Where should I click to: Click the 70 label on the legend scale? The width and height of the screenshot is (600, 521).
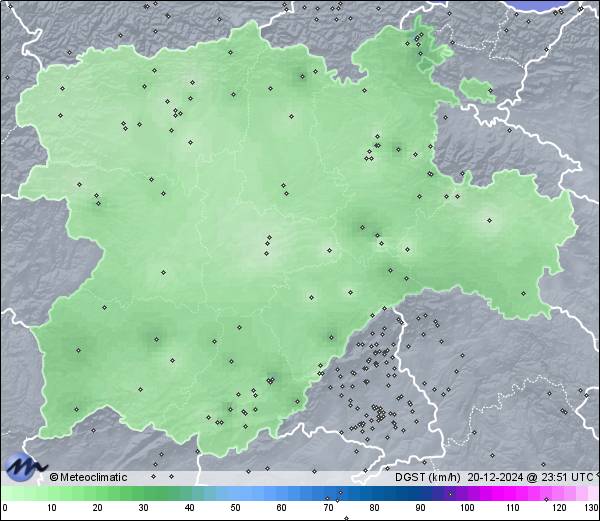coord(328,508)
